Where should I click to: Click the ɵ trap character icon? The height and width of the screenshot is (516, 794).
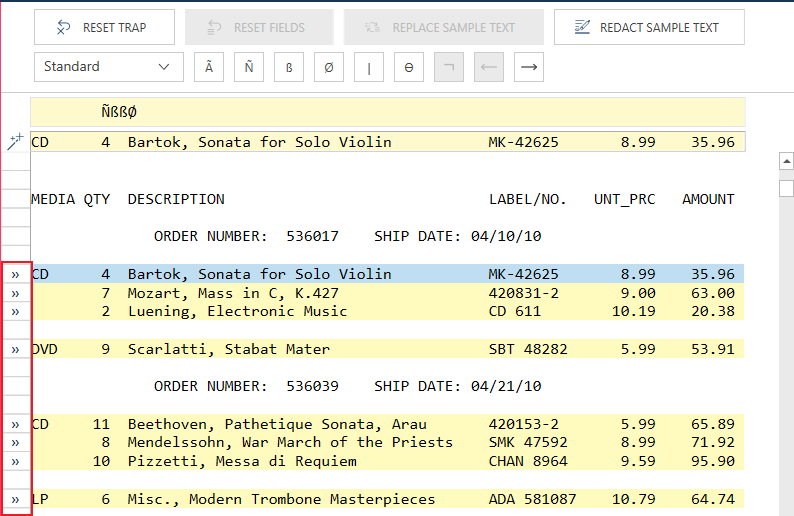click(409, 67)
